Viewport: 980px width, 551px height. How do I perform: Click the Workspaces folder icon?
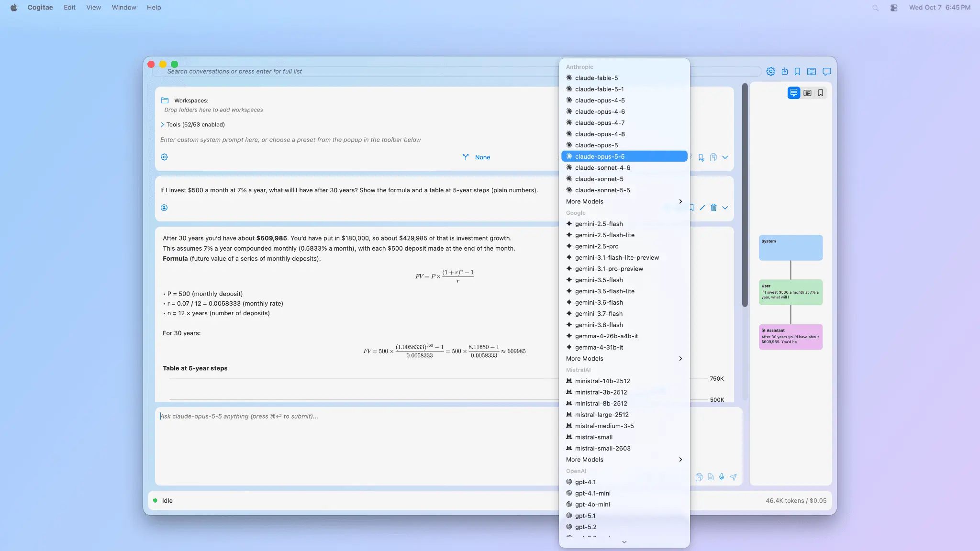click(165, 100)
